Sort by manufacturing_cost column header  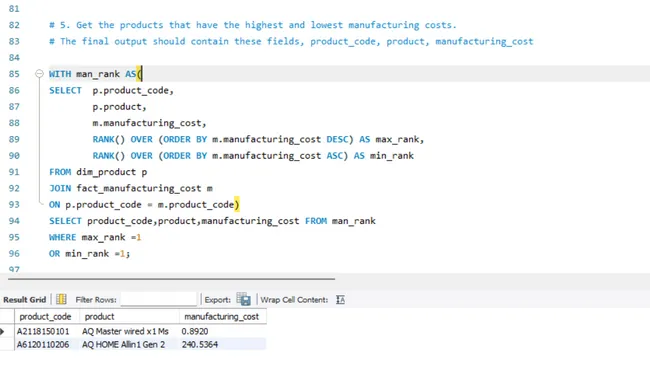coord(223,317)
